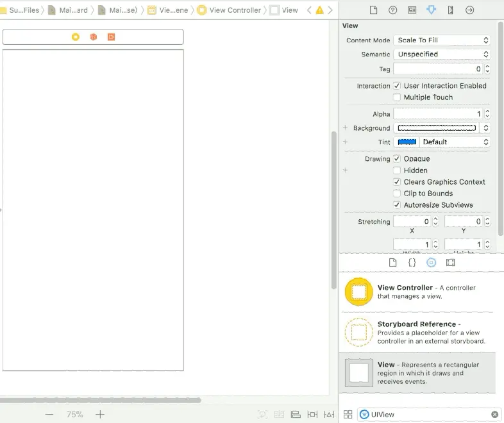This screenshot has height=423, width=504.
Task: Show the Object library
Action: (x=431, y=263)
